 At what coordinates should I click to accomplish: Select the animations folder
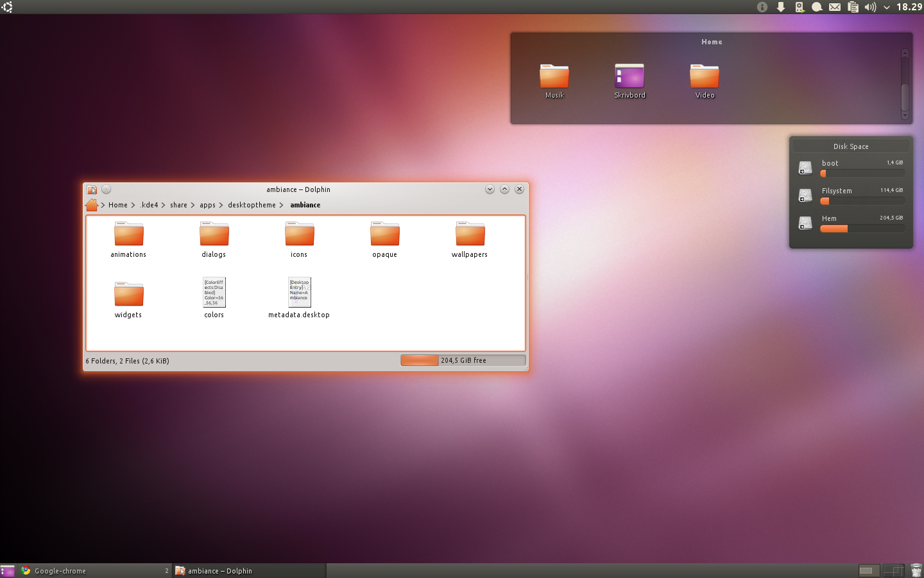128,240
